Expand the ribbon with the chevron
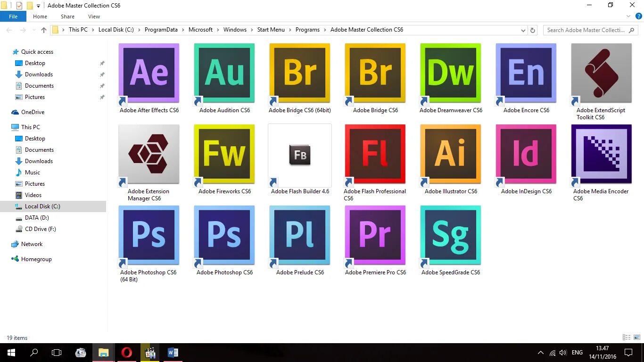The height and width of the screenshot is (362, 644). click(x=628, y=16)
